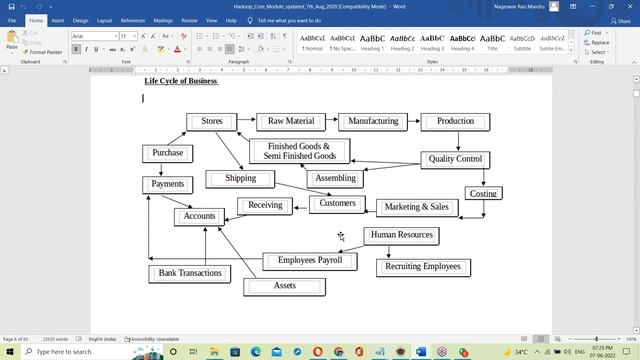Viewport: 640px width, 360px height.
Task: Switch to the Review tab
Action: [x=189, y=20]
